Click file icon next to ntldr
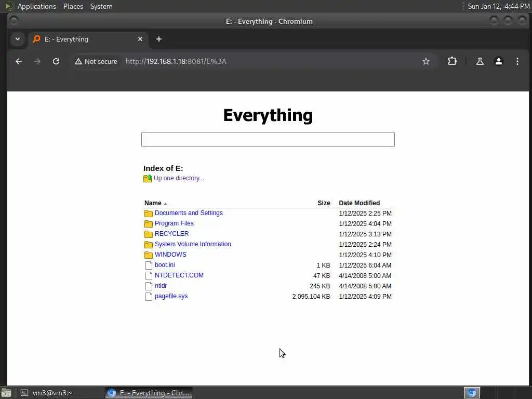The height and width of the screenshot is (399, 532). pos(149,286)
